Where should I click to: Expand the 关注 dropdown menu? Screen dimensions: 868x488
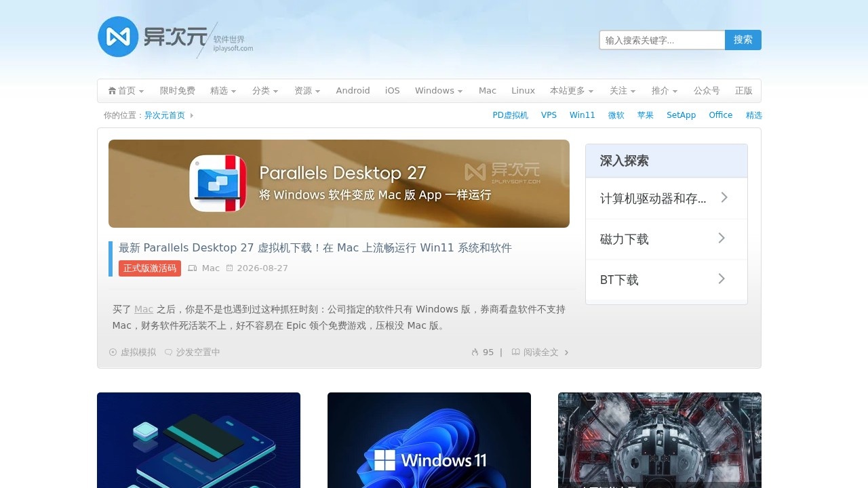(623, 91)
